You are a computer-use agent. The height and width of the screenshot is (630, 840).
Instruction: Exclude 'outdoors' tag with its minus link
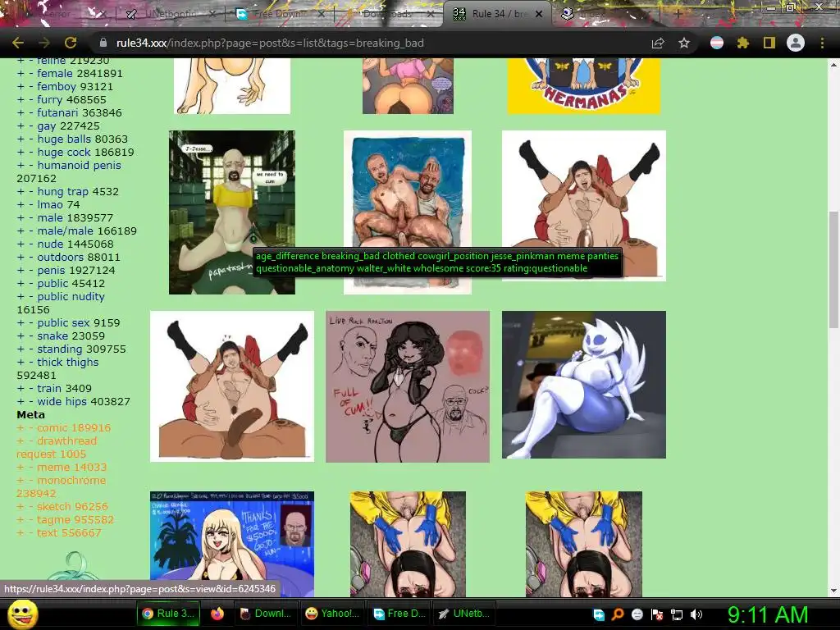click(31, 257)
